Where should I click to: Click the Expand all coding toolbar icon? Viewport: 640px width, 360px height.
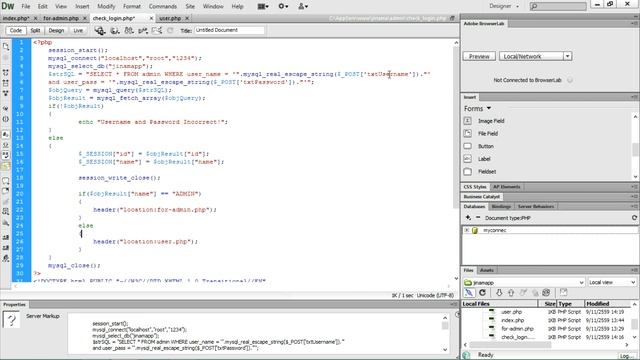[6, 93]
